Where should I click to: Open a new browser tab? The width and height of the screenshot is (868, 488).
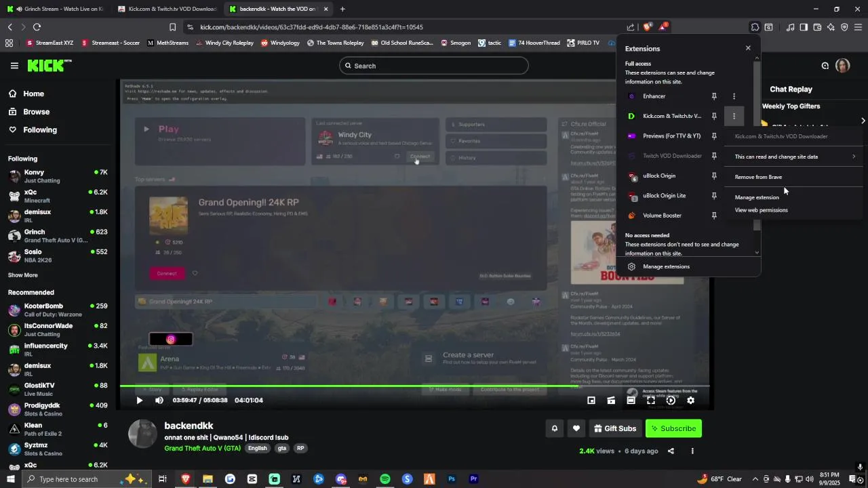point(342,9)
